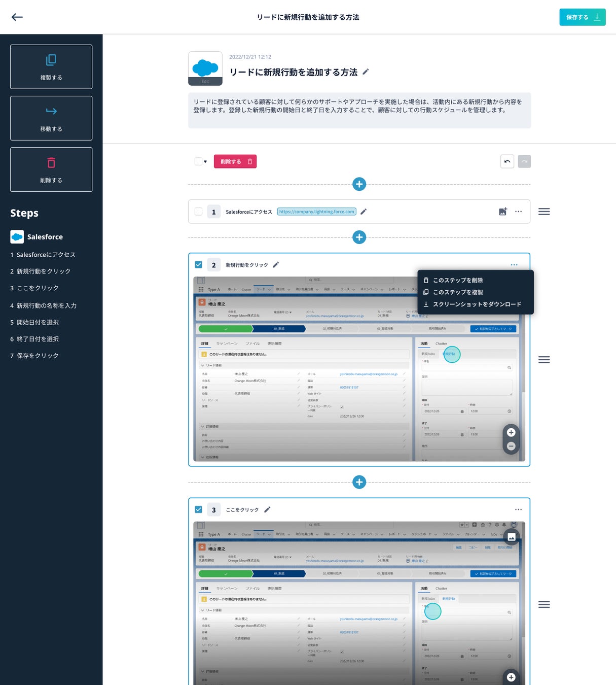Check the step 1 checkbox
The image size is (616, 685).
[x=198, y=212]
